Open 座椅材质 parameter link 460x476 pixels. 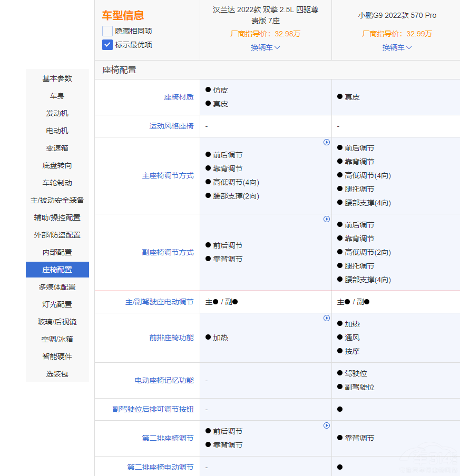coord(179,97)
